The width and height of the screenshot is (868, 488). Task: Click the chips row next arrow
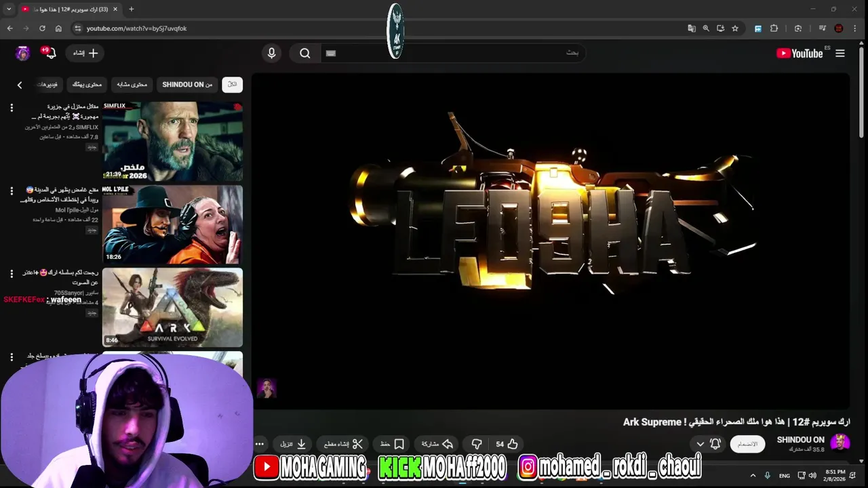pos(20,85)
